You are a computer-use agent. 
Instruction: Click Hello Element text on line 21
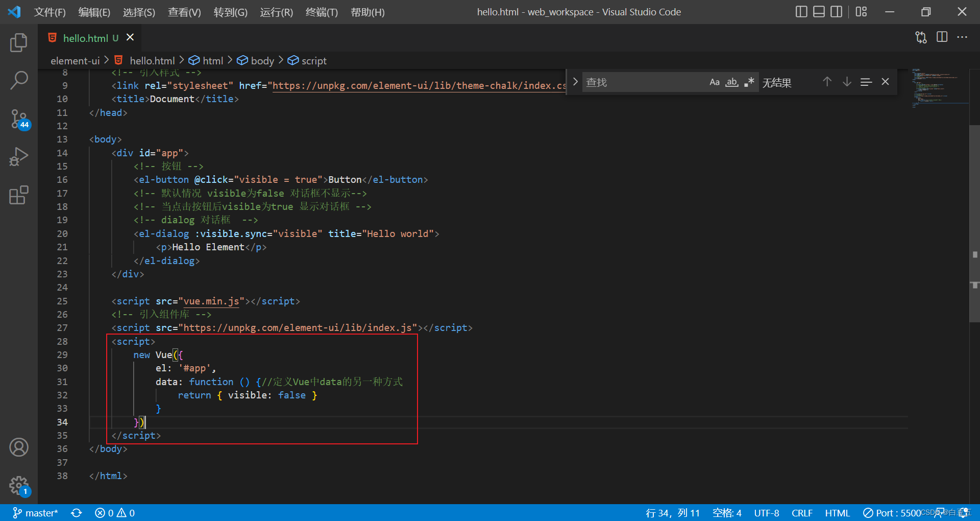click(x=208, y=247)
